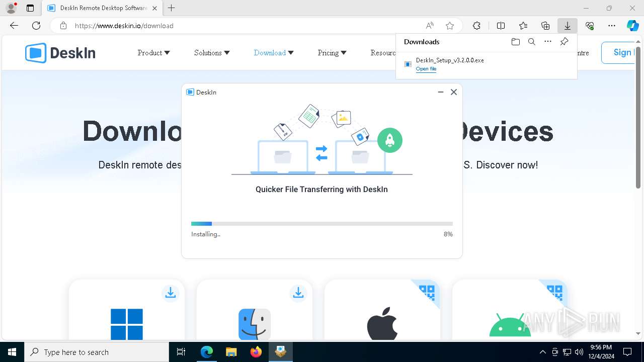Expand the Product dropdown menu
This screenshot has height=362, width=644.
click(x=153, y=53)
